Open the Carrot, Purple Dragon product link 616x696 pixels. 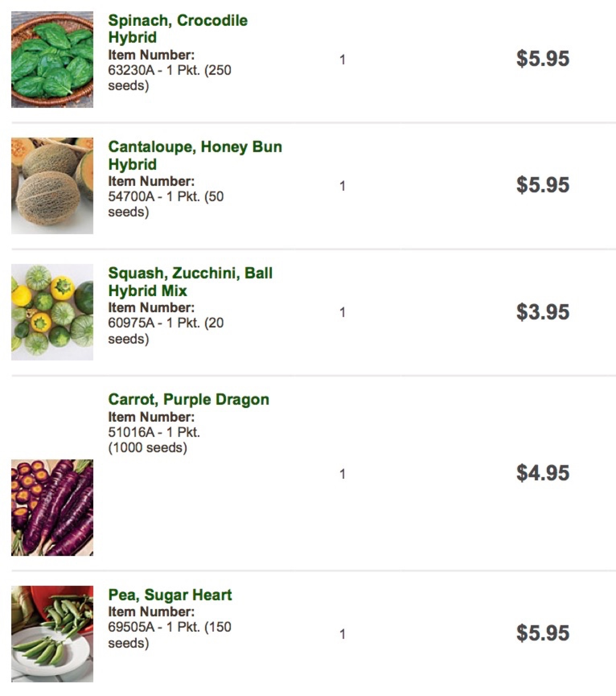pos(189,399)
